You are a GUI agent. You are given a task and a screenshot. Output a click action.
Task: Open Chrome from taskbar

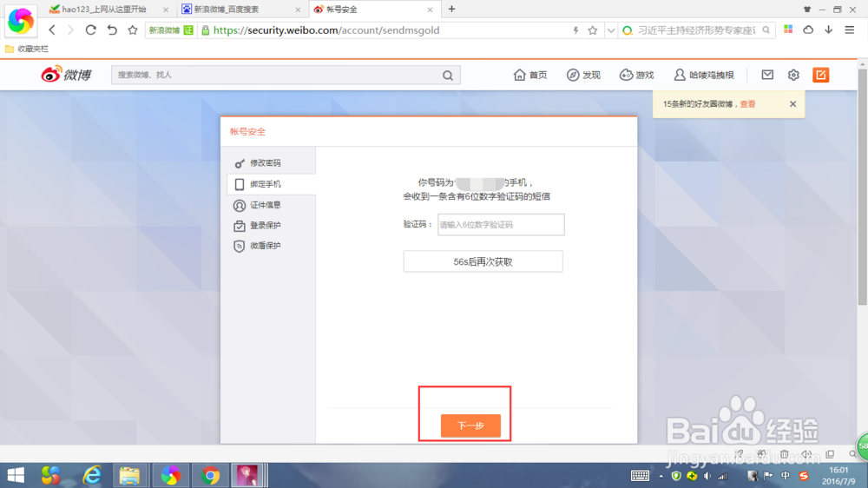tap(210, 475)
